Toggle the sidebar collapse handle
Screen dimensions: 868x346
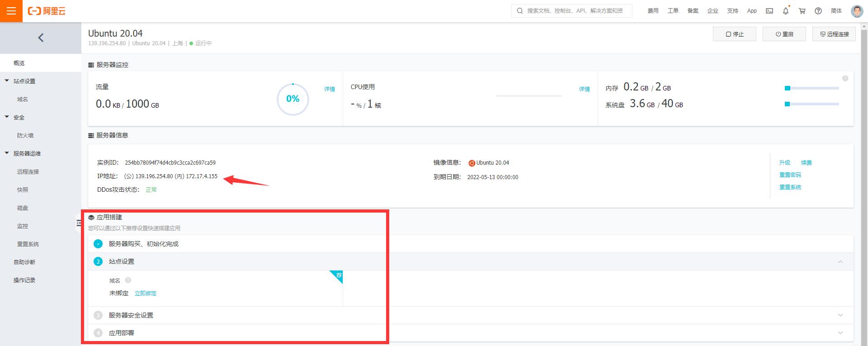point(79,223)
